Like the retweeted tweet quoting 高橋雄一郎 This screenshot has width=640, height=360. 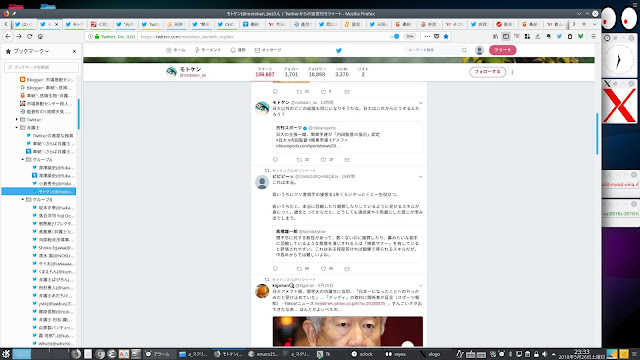click(x=323, y=269)
